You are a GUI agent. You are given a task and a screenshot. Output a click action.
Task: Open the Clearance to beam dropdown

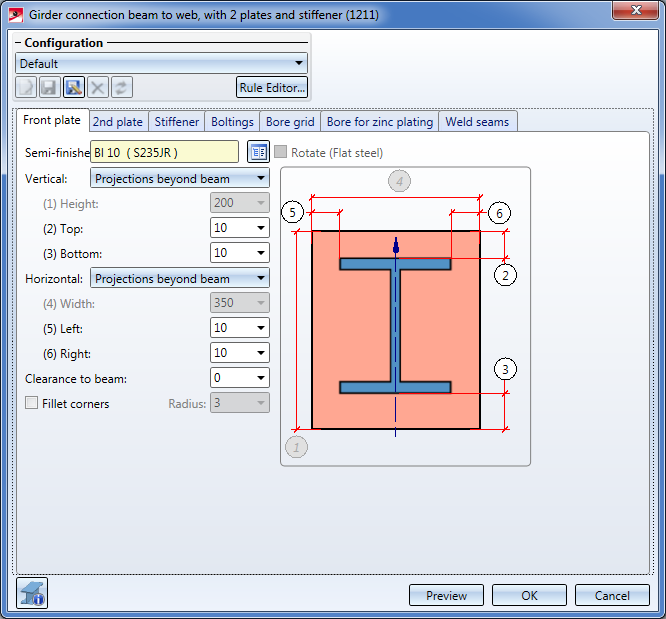pyautogui.click(x=239, y=378)
